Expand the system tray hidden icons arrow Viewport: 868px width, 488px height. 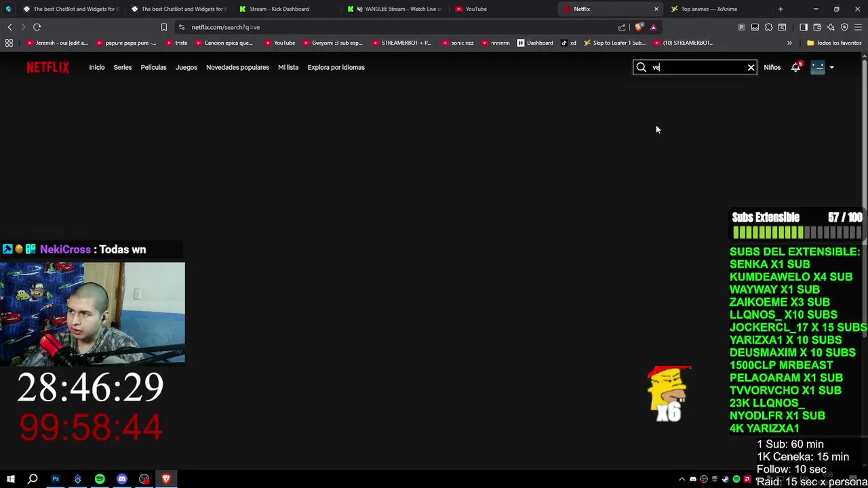[682, 479]
